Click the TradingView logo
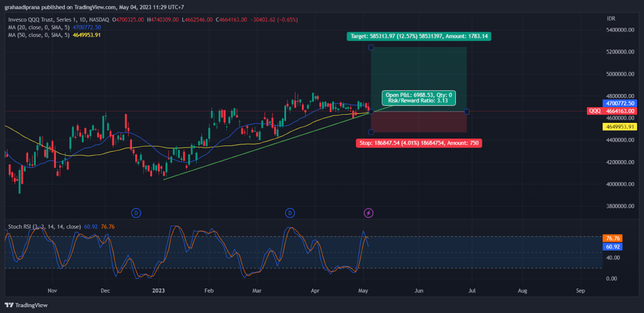This screenshot has width=644, height=313. [26, 305]
